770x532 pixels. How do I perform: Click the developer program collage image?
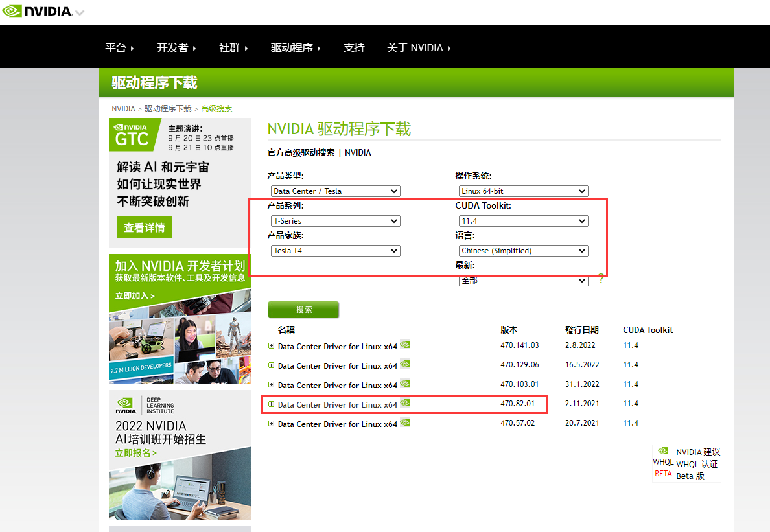pyautogui.click(x=180, y=336)
